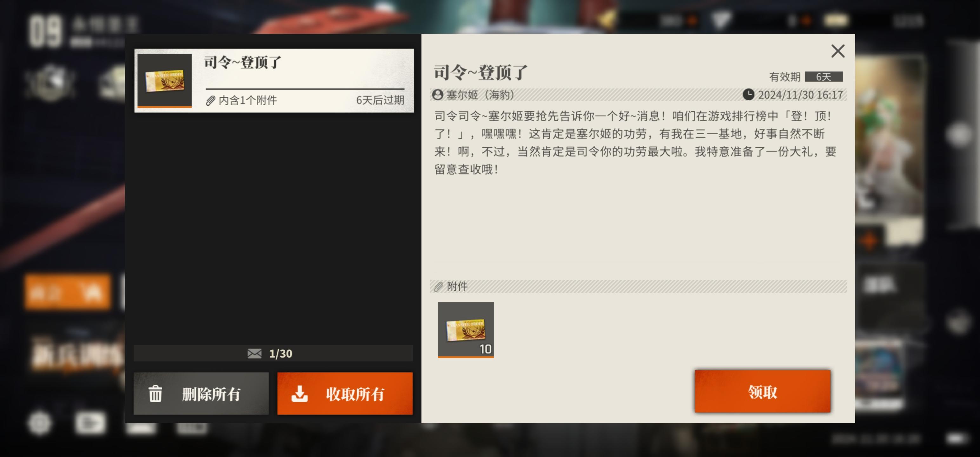This screenshot has width=980, height=457.
Task: Click the mail list ticket thumbnail
Action: point(164,80)
